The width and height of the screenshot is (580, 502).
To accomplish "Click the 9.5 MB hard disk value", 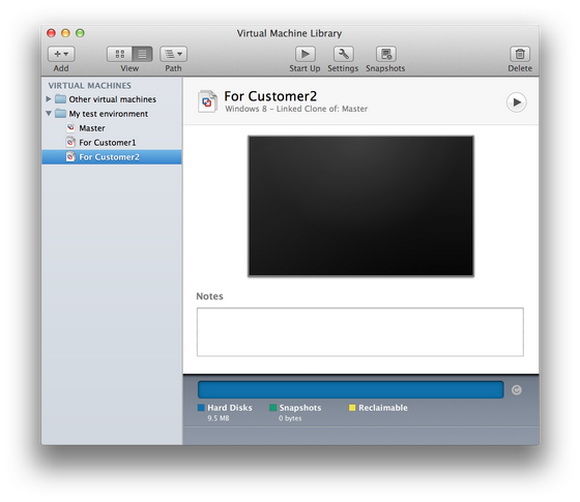I will coord(218,418).
